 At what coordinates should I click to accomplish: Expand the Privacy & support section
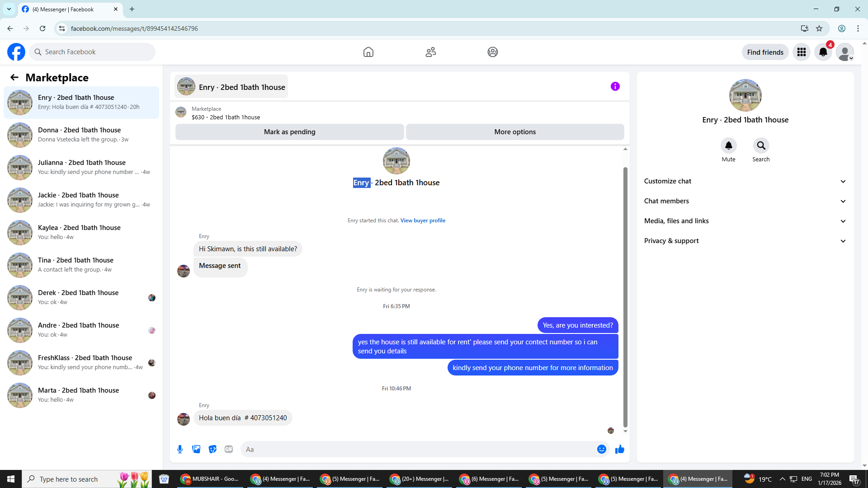pyautogui.click(x=745, y=241)
